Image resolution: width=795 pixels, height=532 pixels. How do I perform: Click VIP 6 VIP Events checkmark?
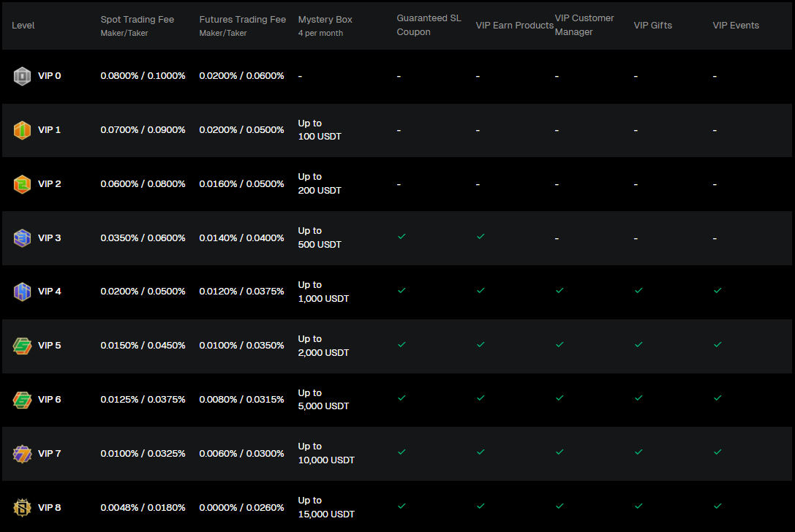717,398
